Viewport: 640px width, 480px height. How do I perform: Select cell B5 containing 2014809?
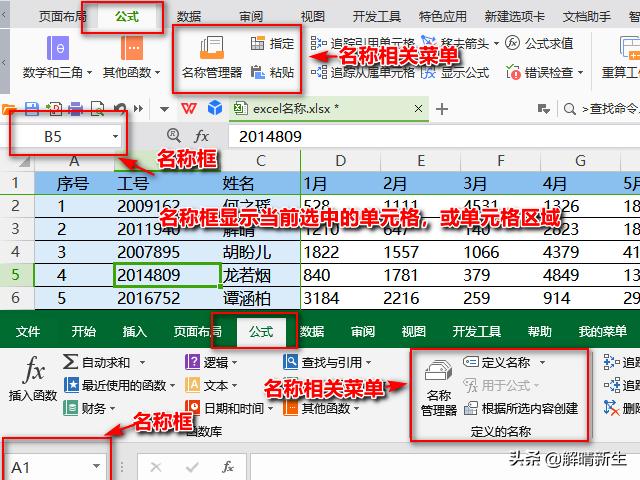[167, 275]
